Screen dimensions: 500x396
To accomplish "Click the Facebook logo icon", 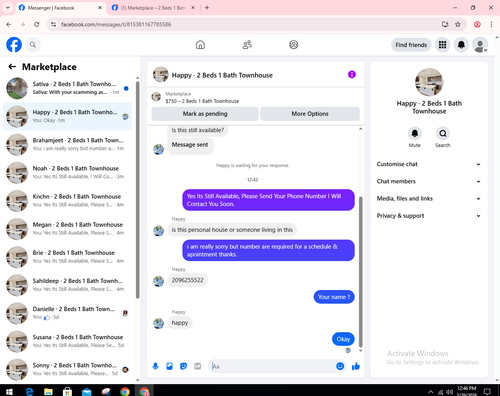I will [x=14, y=45].
